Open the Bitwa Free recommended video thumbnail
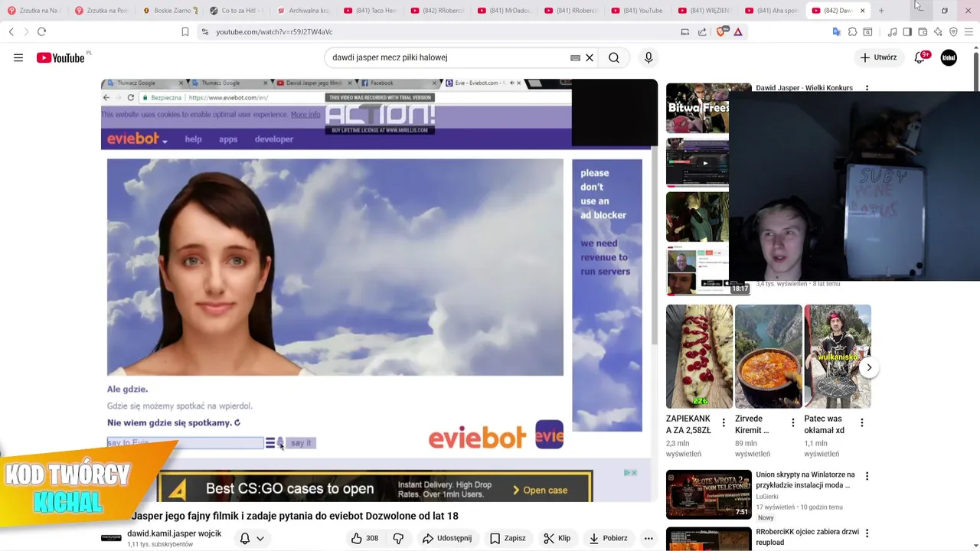 (697, 108)
